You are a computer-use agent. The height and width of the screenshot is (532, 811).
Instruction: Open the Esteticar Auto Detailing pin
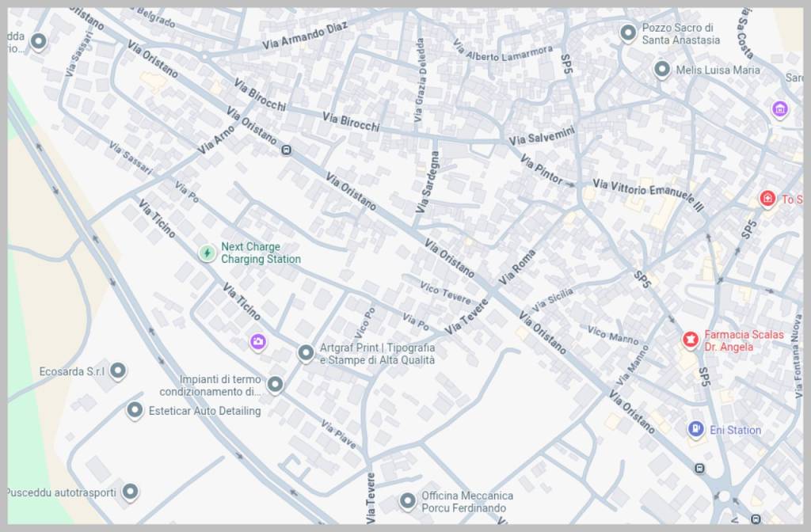click(x=135, y=410)
